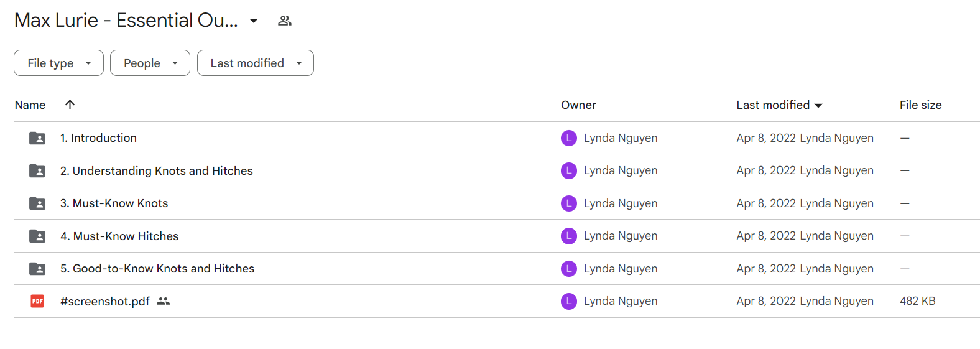Open the Last modified filter chip

click(255, 63)
